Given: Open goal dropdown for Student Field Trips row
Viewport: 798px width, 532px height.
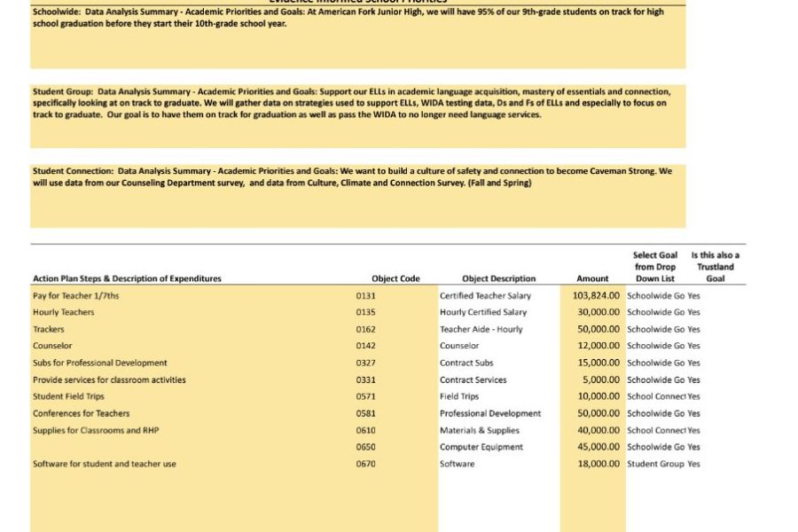Looking at the screenshot, I should 656,396.
